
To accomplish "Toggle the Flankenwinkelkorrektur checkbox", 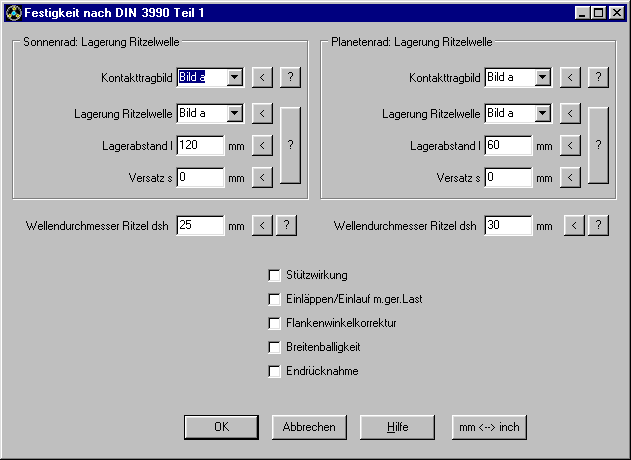I will click(275, 323).
